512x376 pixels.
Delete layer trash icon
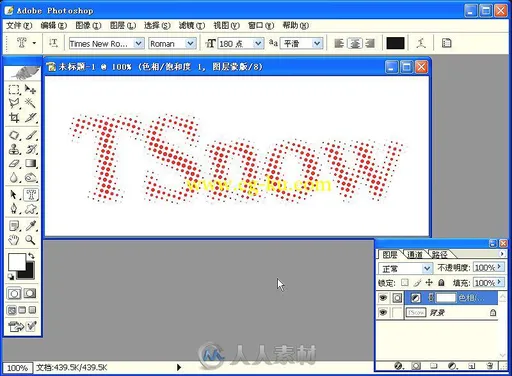(x=490, y=366)
